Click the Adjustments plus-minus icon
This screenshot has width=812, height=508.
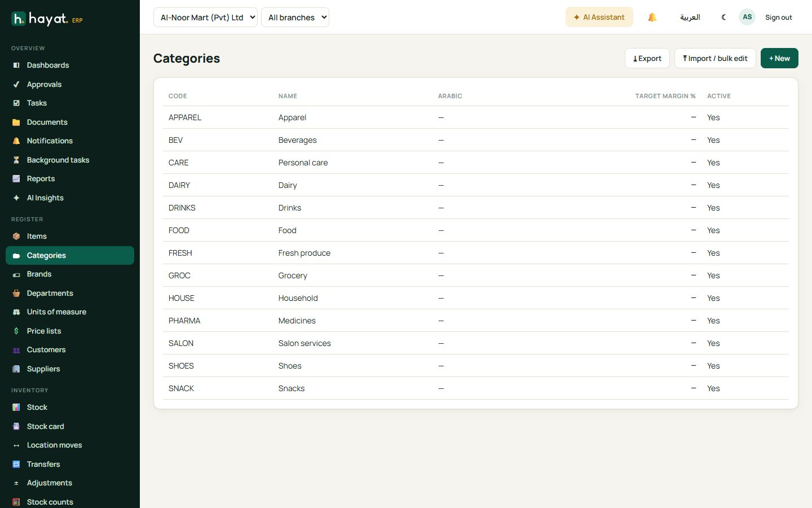[16, 483]
